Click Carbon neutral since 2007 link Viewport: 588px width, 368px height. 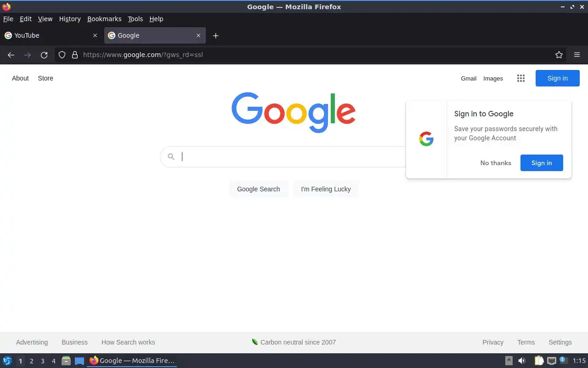click(298, 342)
